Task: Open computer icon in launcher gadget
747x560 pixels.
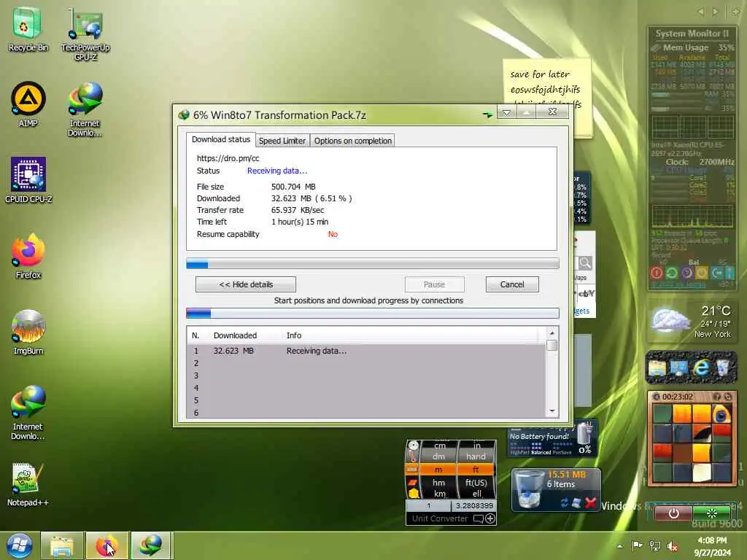Action: click(x=679, y=368)
